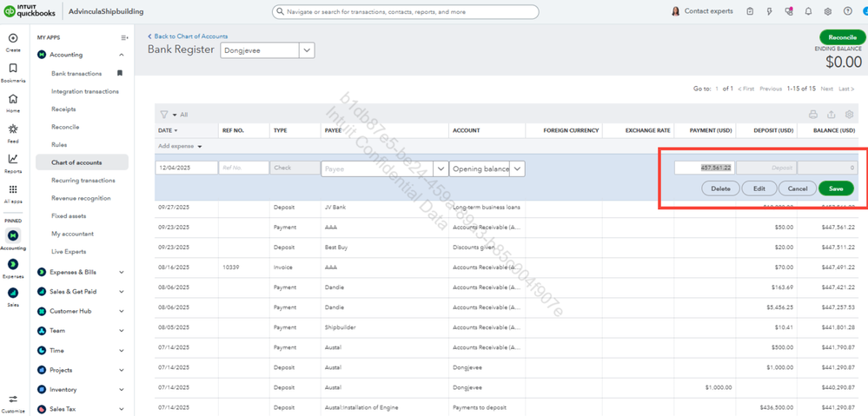Click ref number 10339 cell
This screenshot has width=868, height=416.
coord(243,267)
